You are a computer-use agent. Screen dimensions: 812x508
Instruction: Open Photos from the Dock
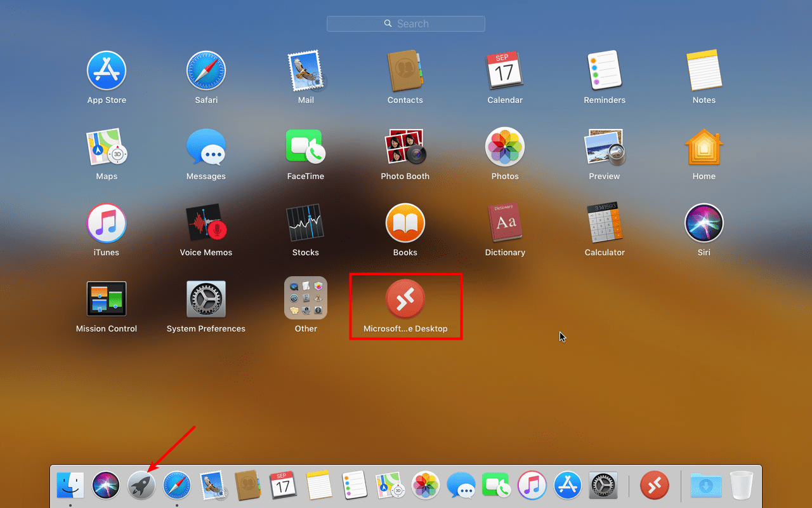click(426, 486)
